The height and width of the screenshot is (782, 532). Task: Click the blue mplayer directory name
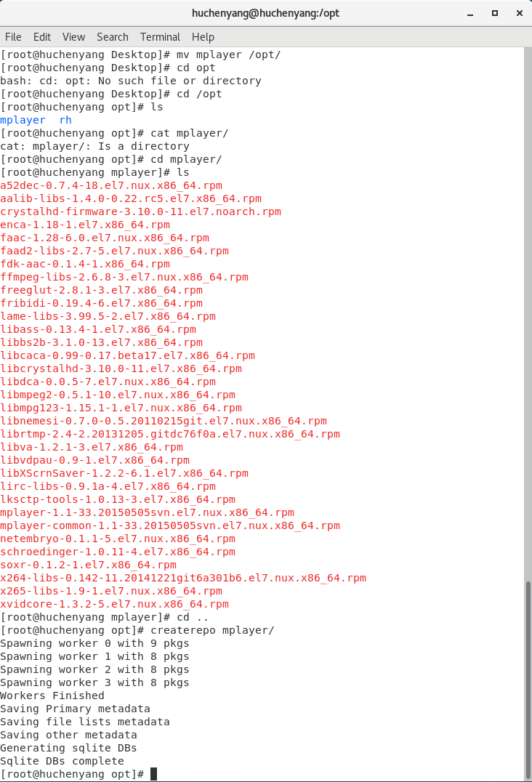click(23, 120)
